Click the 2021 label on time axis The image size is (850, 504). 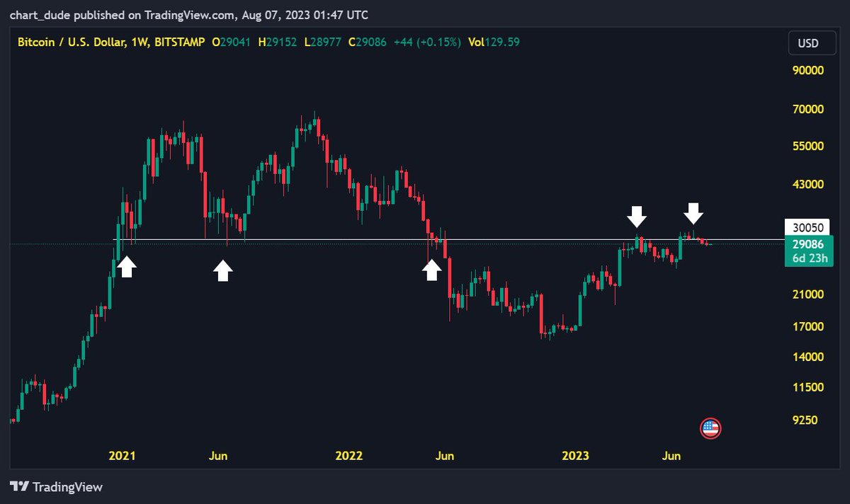click(122, 455)
